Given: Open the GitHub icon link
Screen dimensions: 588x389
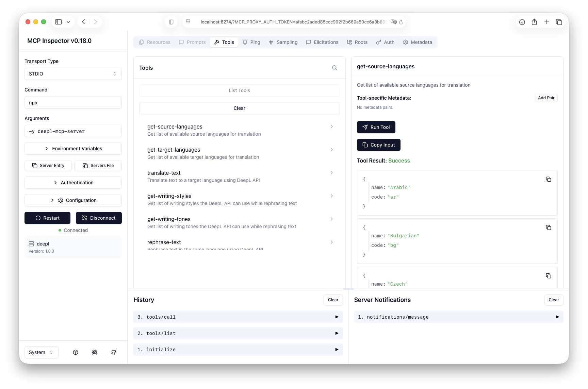Looking at the screenshot, I should coord(114,352).
